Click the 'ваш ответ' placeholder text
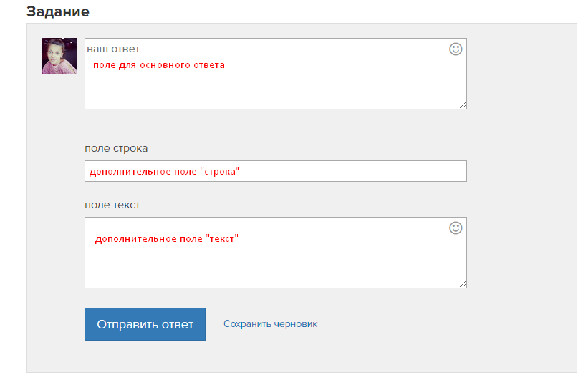The image size is (588, 380). pyautogui.click(x=113, y=49)
